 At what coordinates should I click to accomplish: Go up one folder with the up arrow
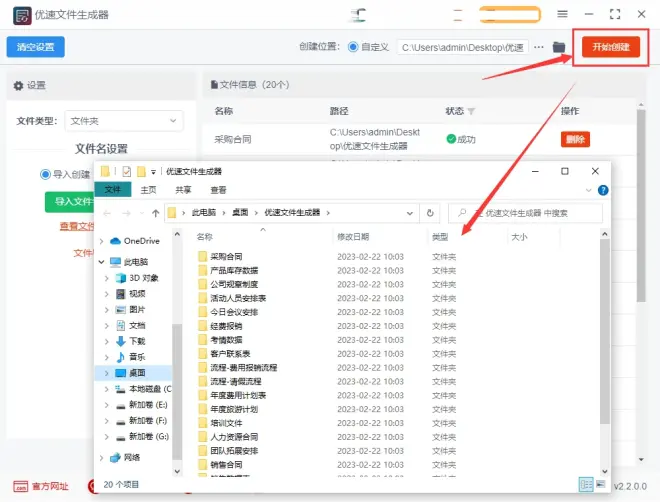click(x=155, y=213)
